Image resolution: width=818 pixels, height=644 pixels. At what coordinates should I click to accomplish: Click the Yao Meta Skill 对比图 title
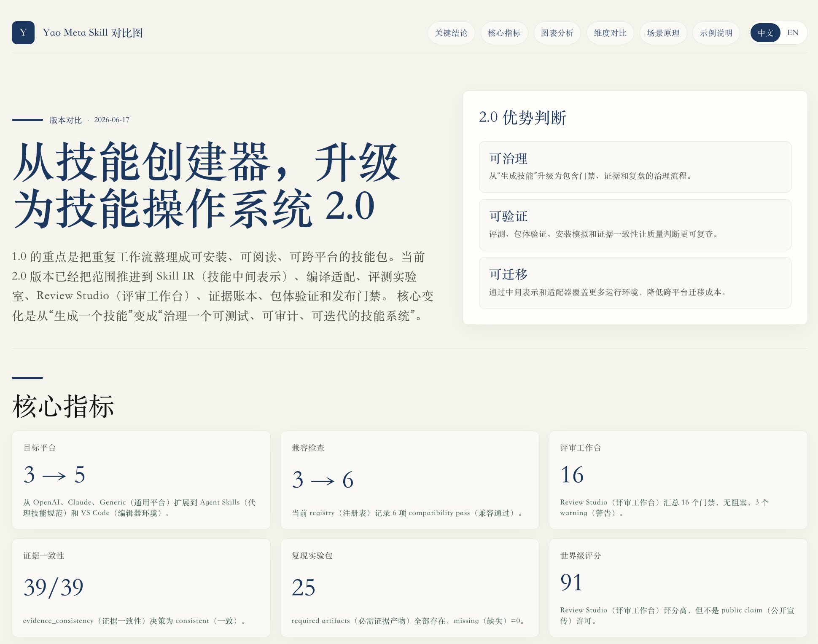[93, 33]
